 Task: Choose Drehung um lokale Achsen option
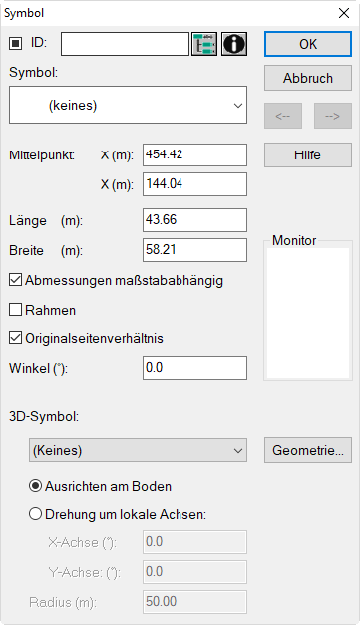tap(35, 514)
